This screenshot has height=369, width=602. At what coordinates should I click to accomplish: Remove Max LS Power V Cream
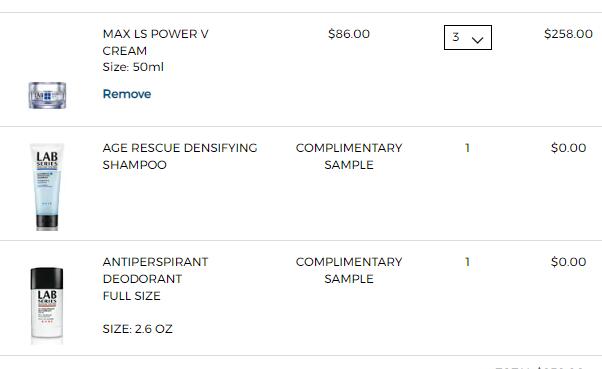coord(127,94)
